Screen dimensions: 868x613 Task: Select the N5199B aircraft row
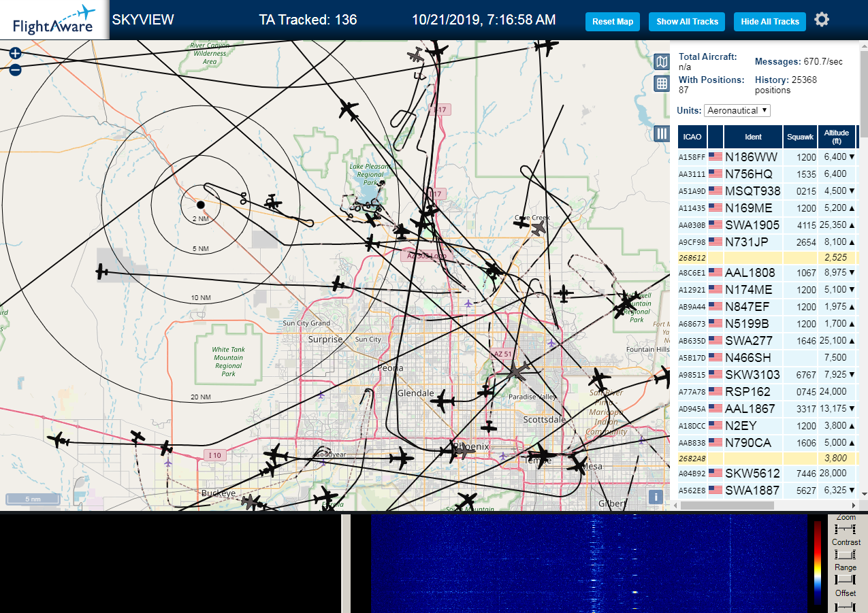click(769, 324)
